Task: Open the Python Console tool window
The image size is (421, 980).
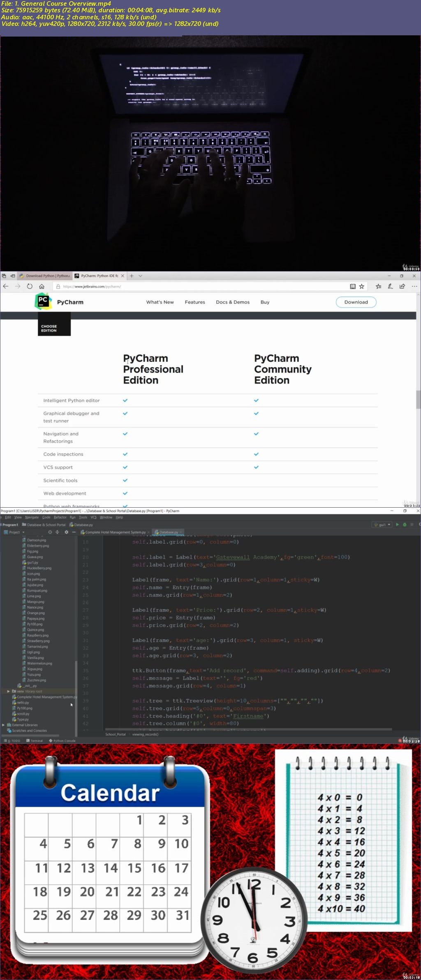Action: [x=62, y=741]
